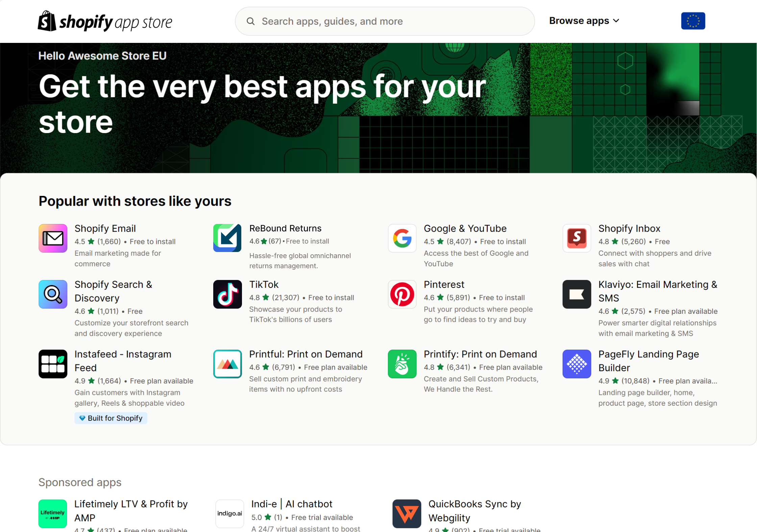The height and width of the screenshot is (532, 757).
Task: Click the Printful mountain logo icon
Action: [x=227, y=364]
